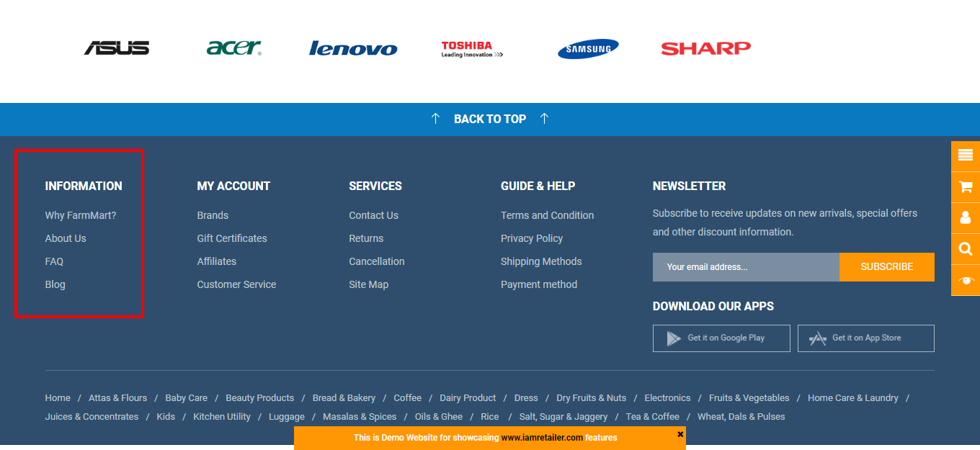Open the Sharp brand logo

(x=705, y=48)
